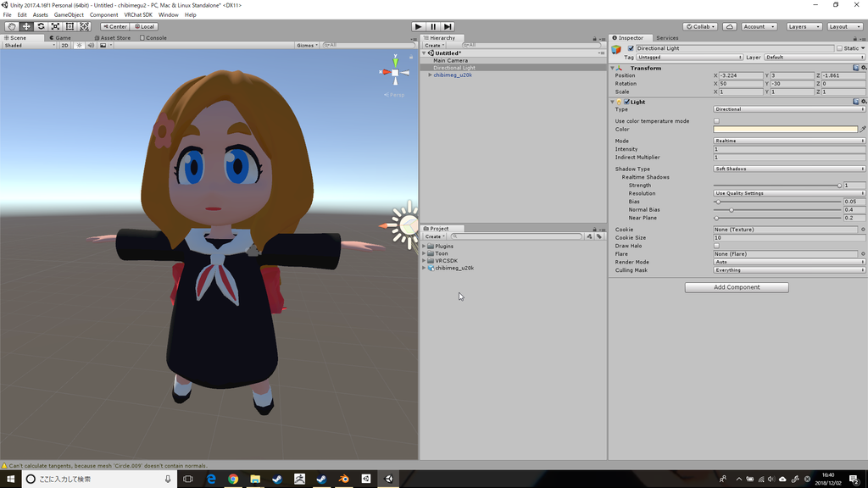The width and height of the screenshot is (868, 488).
Task: Open the Render Mode dropdown
Action: pos(789,263)
